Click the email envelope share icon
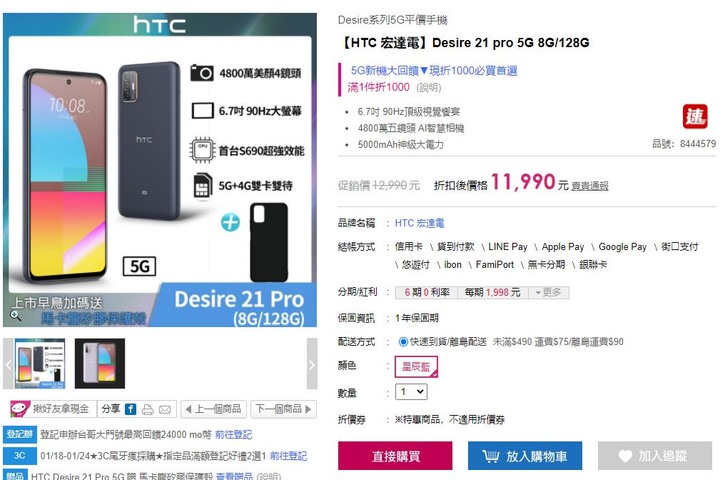 coord(165,410)
